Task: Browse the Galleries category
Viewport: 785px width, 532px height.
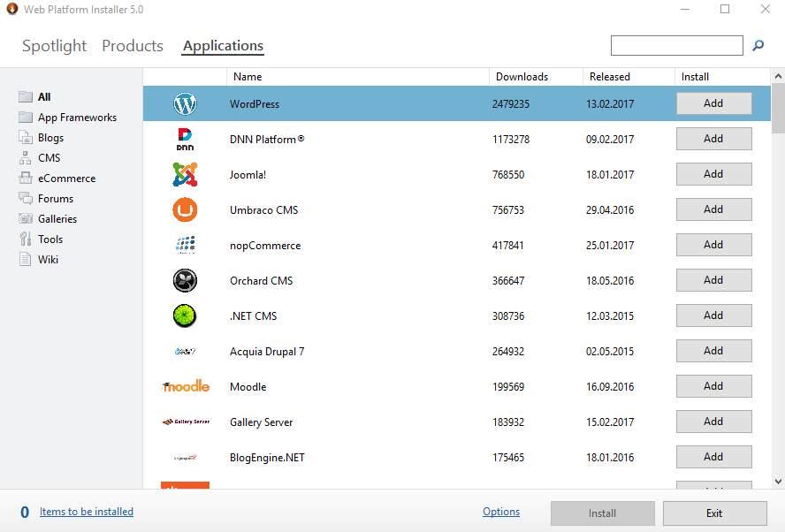Action: (57, 218)
